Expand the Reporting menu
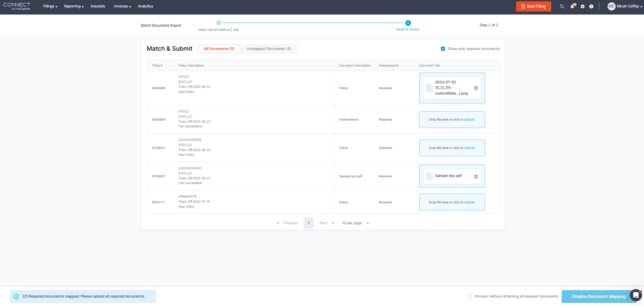This screenshot has height=306, width=644. pyautogui.click(x=74, y=6)
